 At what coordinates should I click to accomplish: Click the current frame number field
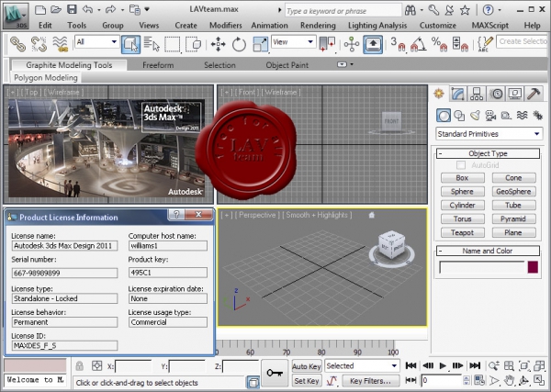(x=442, y=380)
